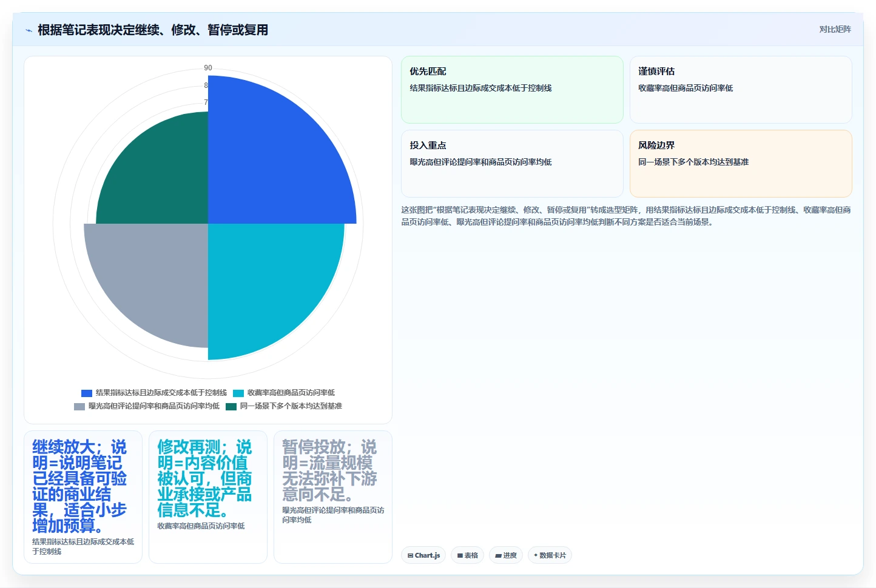This screenshot has width=876, height=588.
Task: Click legend text 同一场景下多个版本均达到基准
Action: tap(291, 406)
